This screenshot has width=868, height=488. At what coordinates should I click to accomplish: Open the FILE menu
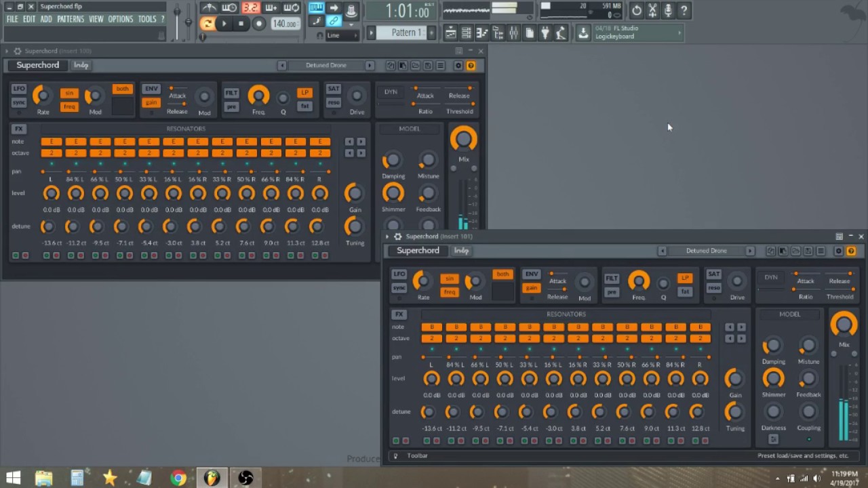[12, 19]
